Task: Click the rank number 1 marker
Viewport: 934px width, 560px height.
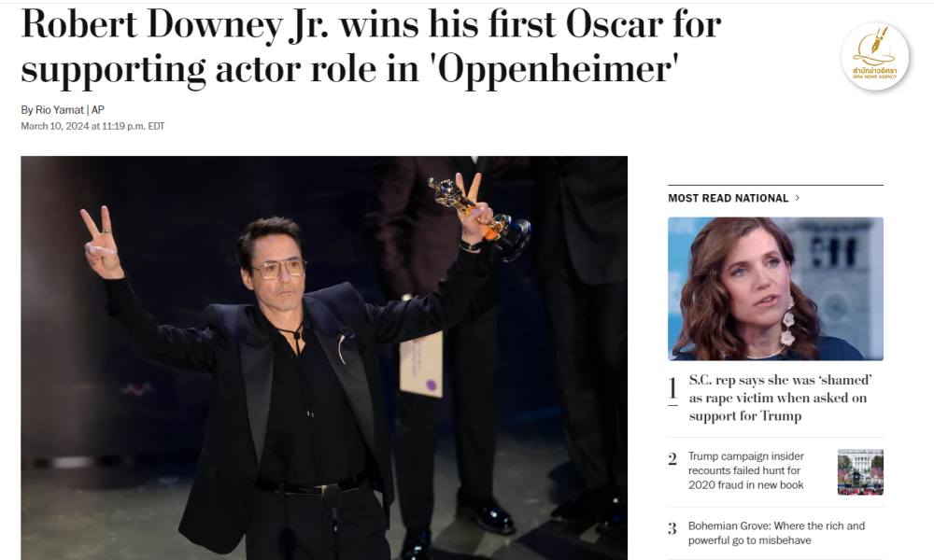Action: coord(672,388)
